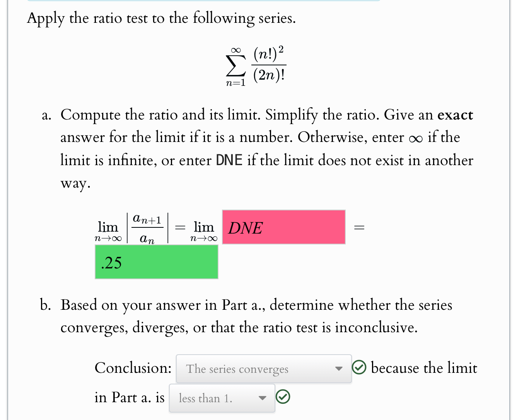This screenshot has width=529, height=420.
Task: Click the green checkmark beside the conclusion dropdown
Action: tap(360, 368)
